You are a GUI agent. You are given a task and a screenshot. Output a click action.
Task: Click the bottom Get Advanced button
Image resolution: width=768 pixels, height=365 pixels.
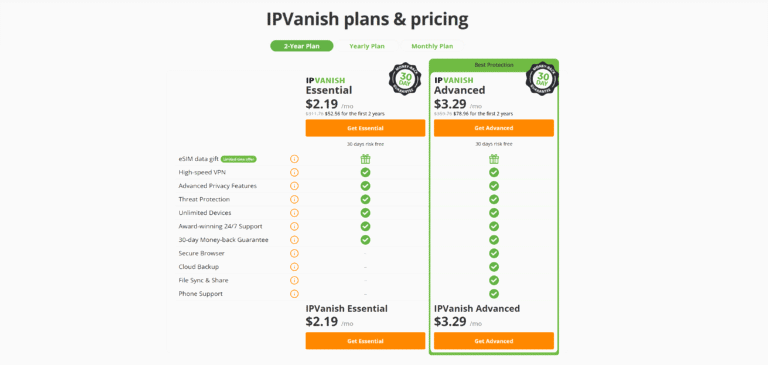click(494, 341)
